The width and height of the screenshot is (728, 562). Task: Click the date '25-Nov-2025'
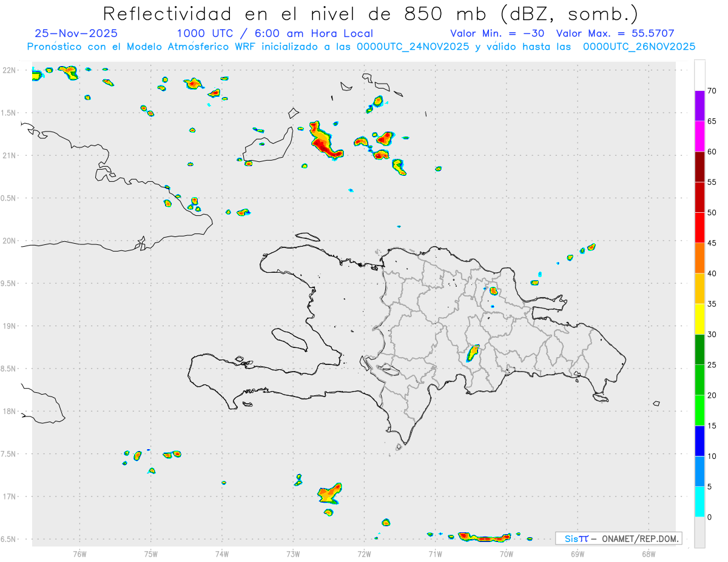pyautogui.click(x=76, y=33)
